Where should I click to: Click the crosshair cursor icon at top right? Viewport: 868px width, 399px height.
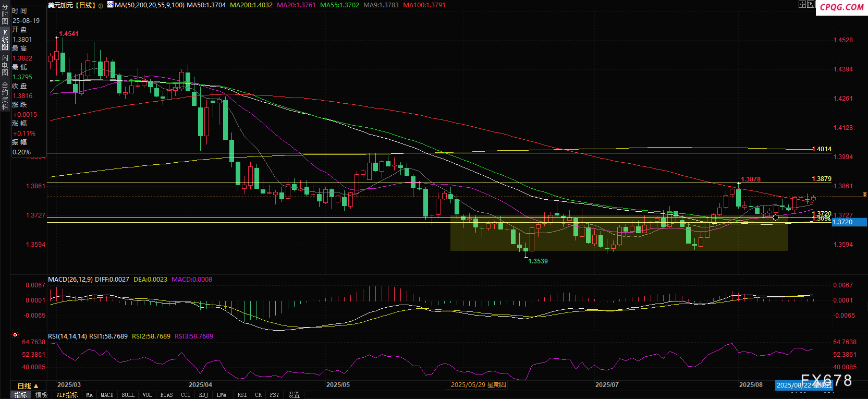[x=802, y=4]
